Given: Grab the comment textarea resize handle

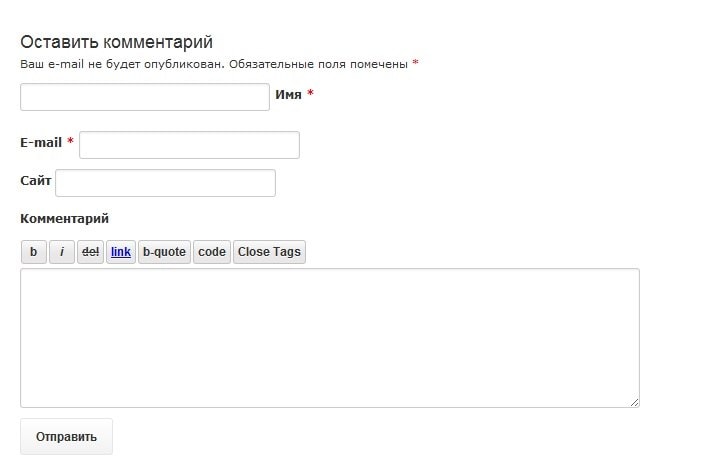Looking at the screenshot, I should (x=635, y=402).
